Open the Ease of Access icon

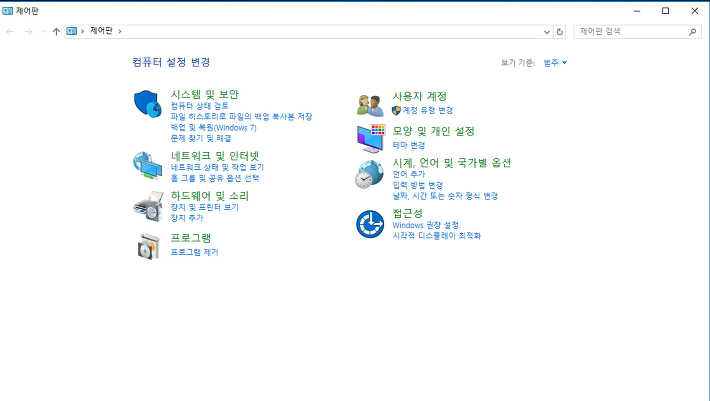point(370,224)
